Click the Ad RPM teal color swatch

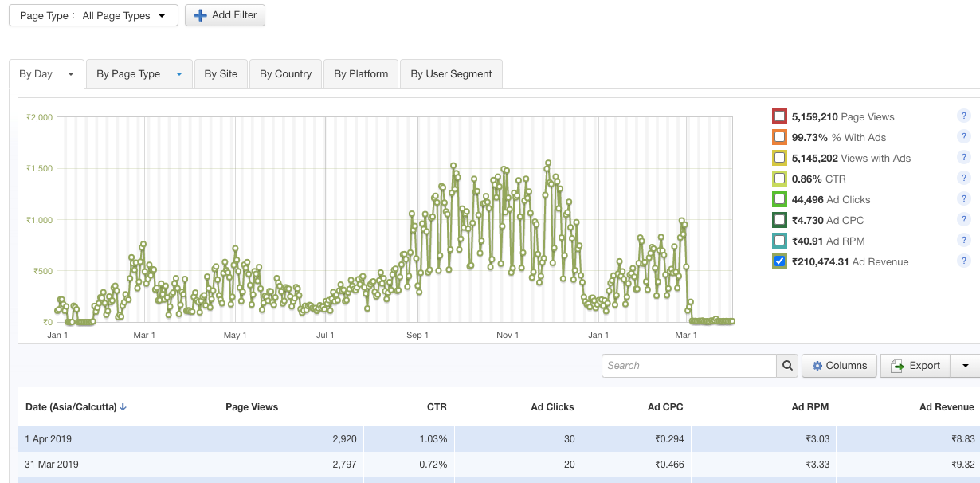[778, 240]
